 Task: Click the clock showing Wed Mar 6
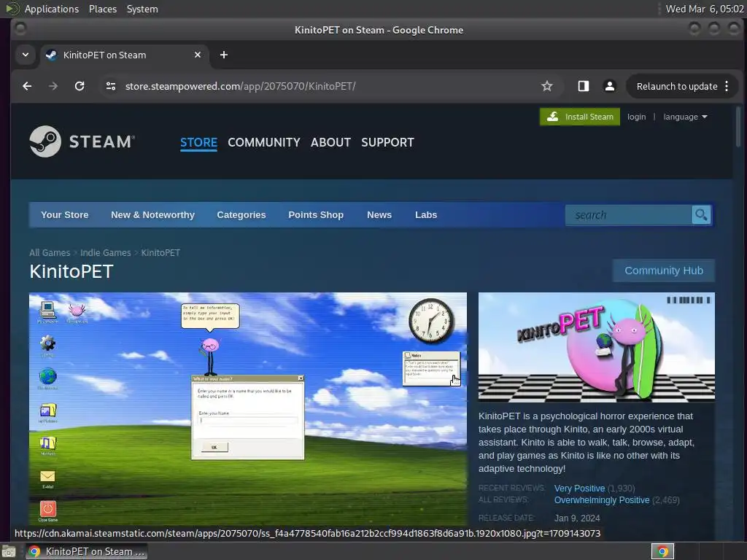pos(705,9)
